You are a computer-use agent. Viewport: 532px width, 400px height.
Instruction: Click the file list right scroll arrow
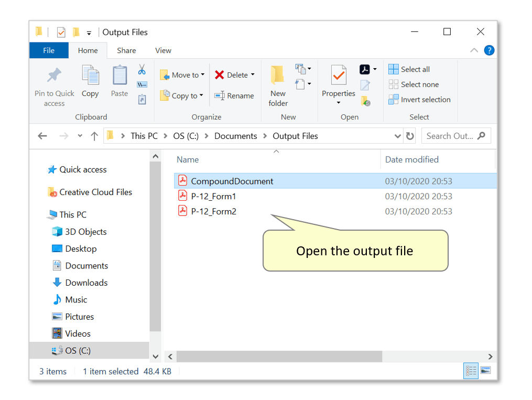pos(490,356)
